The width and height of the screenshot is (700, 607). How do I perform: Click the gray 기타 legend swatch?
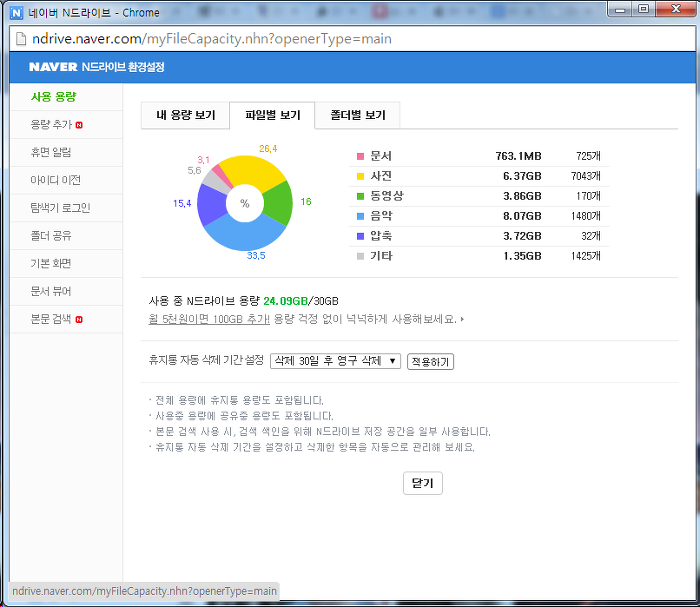(361, 256)
